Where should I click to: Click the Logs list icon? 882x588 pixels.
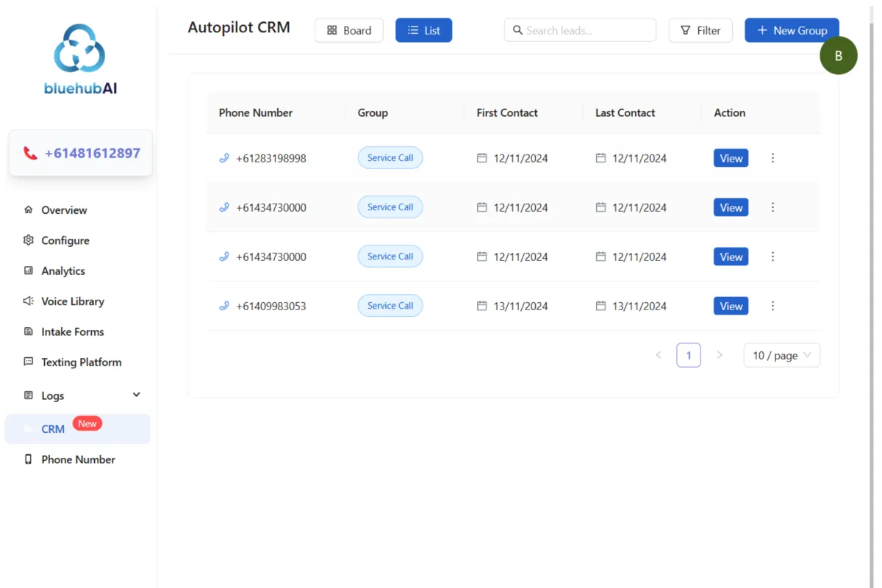(x=29, y=395)
